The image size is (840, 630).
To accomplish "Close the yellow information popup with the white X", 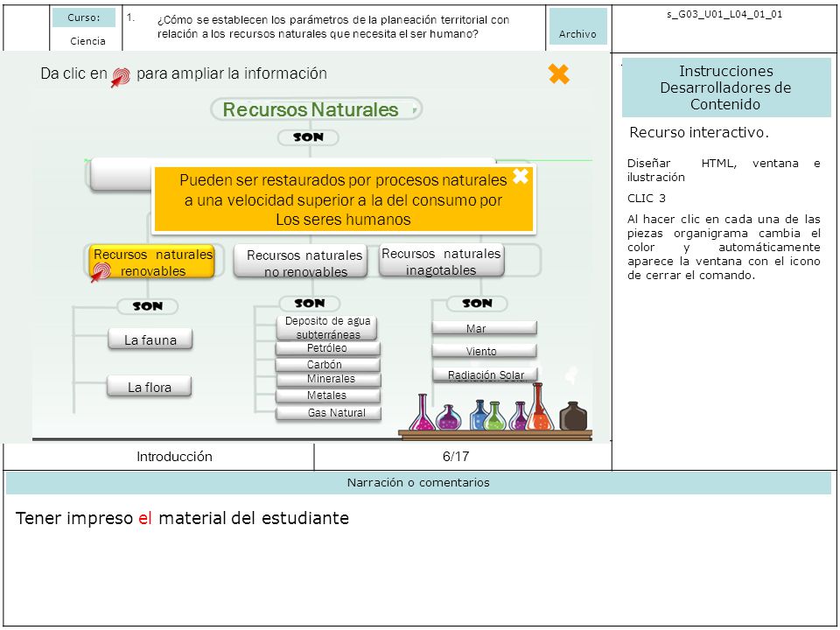I will (521, 176).
